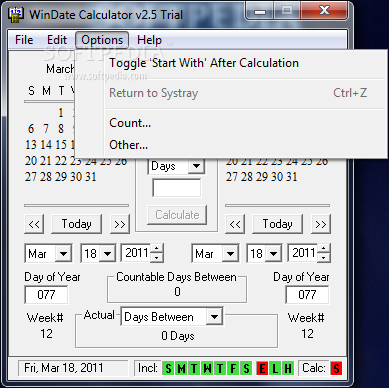Toggle Thursday include indicator (second T)
Viewport: 389px width, 388px height.
(220, 368)
